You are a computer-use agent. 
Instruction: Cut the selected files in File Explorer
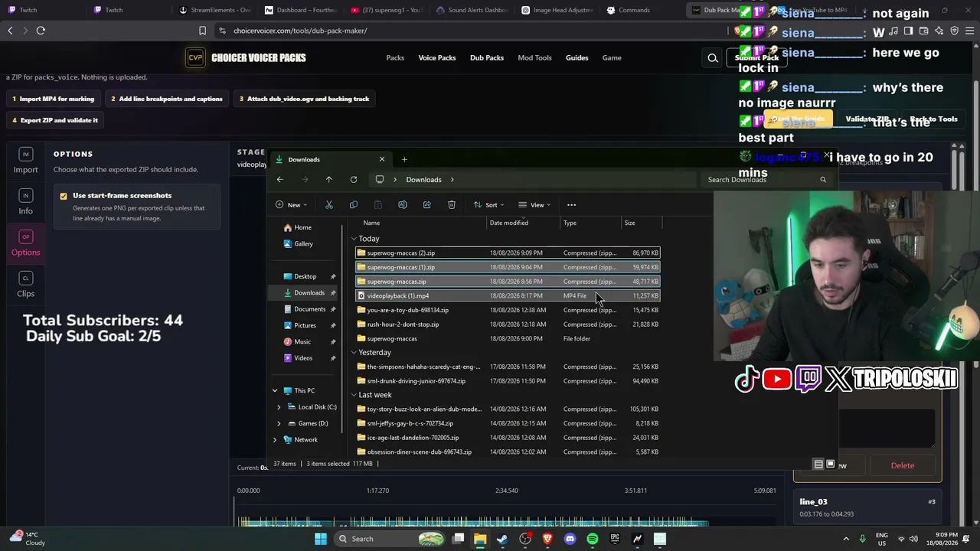tap(329, 205)
